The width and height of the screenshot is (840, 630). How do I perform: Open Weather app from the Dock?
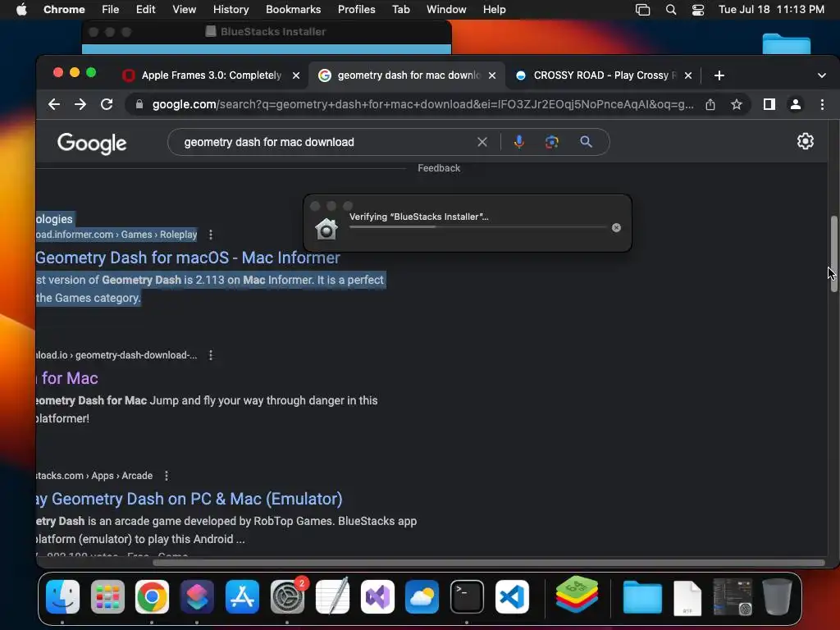click(422, 597)
